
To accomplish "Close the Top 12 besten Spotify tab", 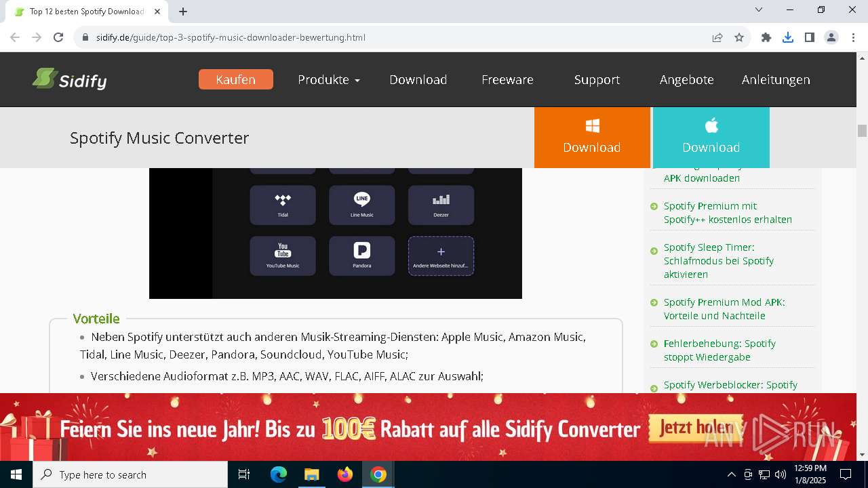I will coord(158,12).
